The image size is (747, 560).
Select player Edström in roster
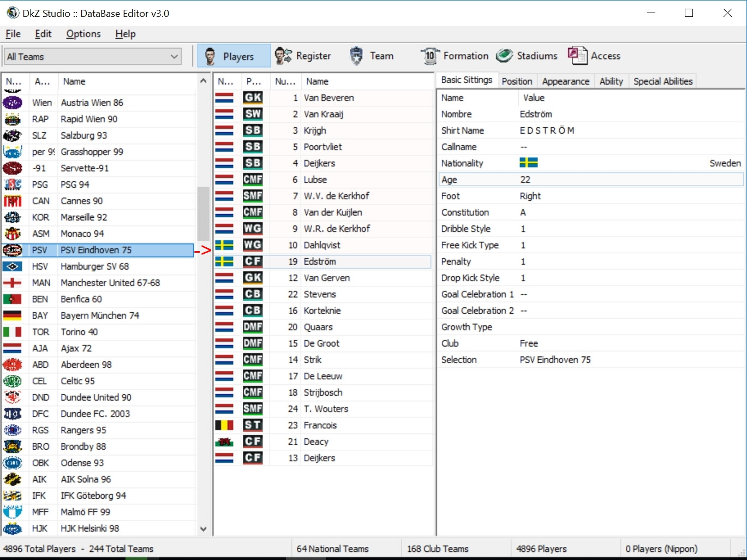323,261
